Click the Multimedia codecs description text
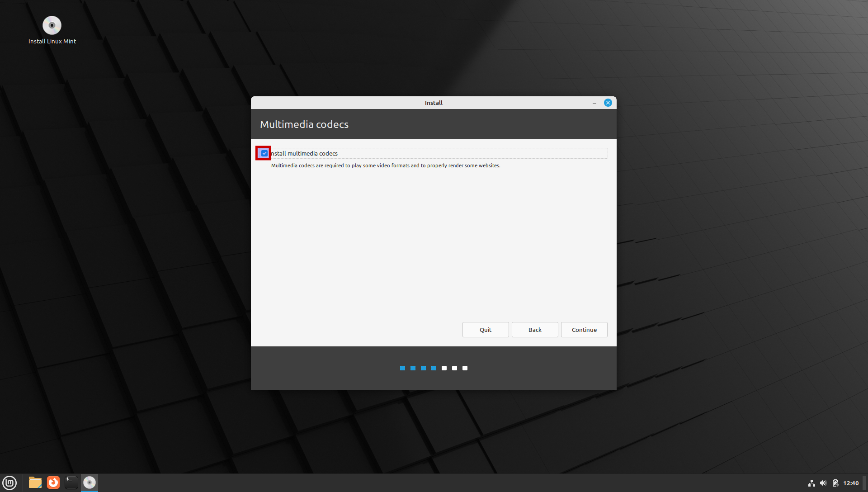This screenshot has width=868, height=492. (x=386, y=166)
